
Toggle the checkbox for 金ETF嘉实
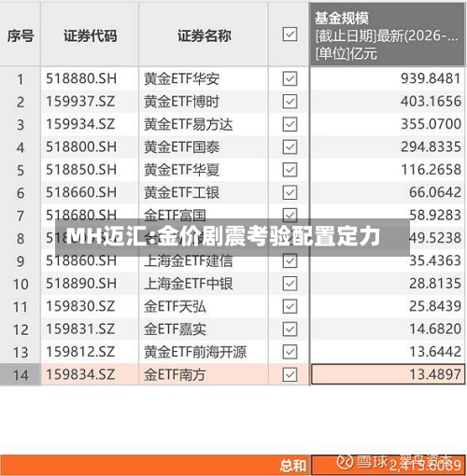point(290,329)
